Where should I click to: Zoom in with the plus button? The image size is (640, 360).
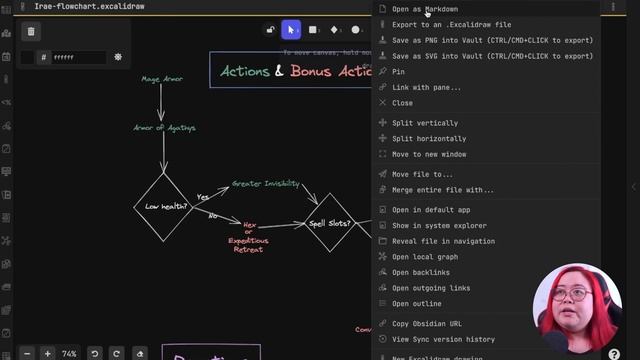(47, 353)
